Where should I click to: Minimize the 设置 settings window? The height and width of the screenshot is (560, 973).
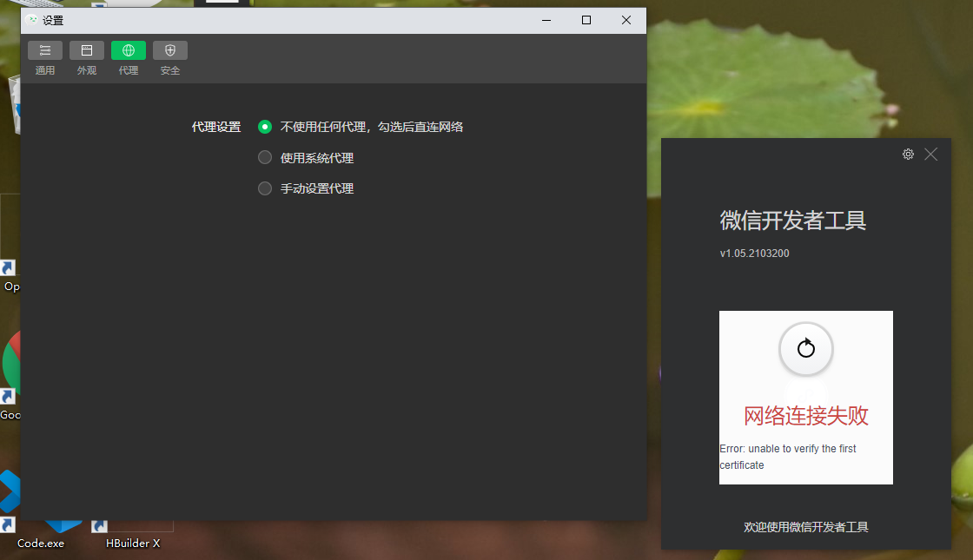pyautogui.click(x=546, y=21)
